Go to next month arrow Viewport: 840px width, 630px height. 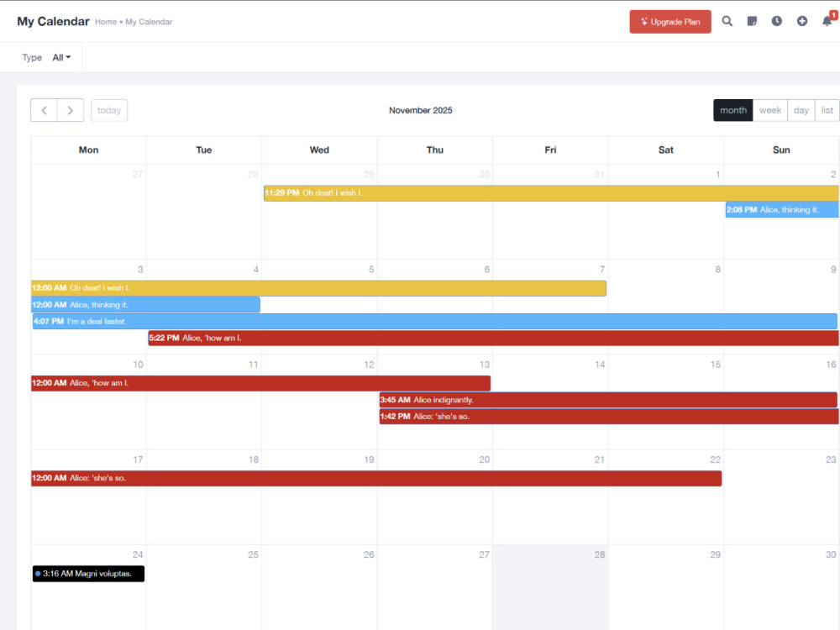[x=71, y=110]
